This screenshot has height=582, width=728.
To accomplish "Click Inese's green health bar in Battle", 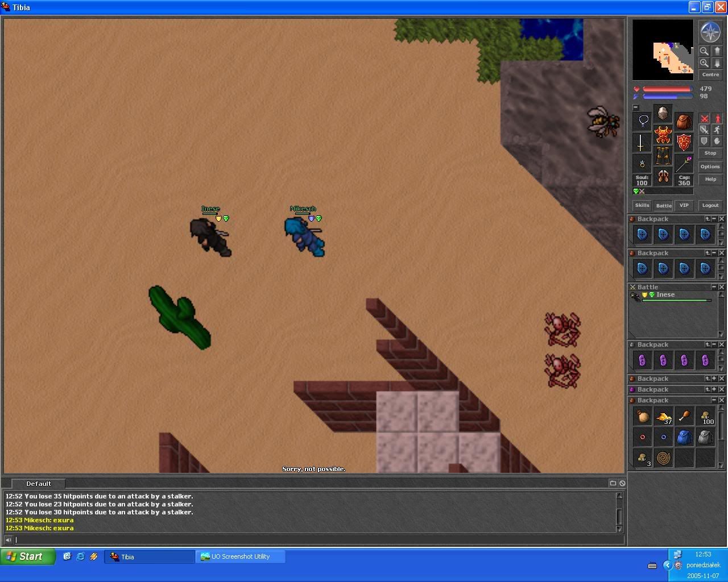I will [x=676, y=300].
